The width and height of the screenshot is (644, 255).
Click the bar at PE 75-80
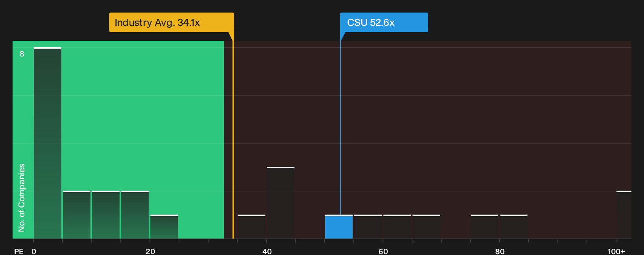(x=485, y=227)
